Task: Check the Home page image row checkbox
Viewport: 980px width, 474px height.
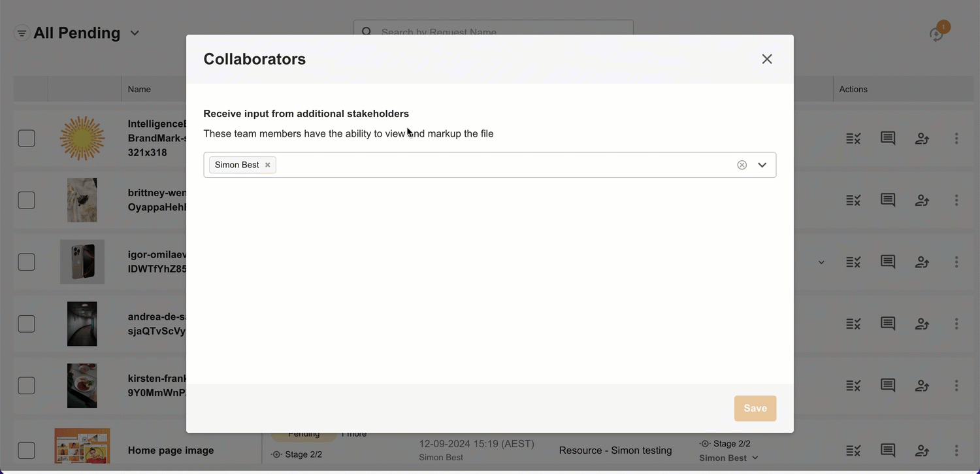Action: (26, 450)
